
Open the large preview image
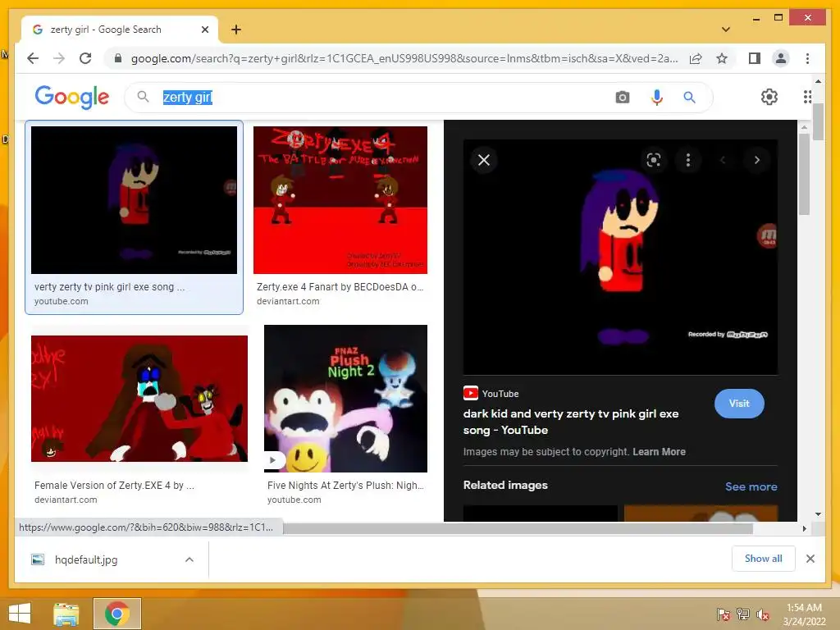coord(620,257)
